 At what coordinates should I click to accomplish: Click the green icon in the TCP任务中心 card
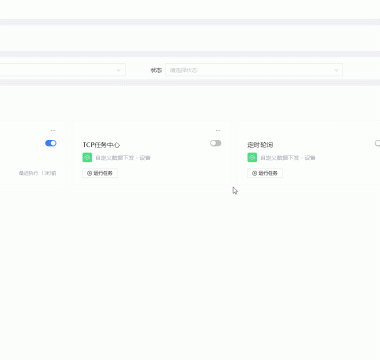[87, 157]
